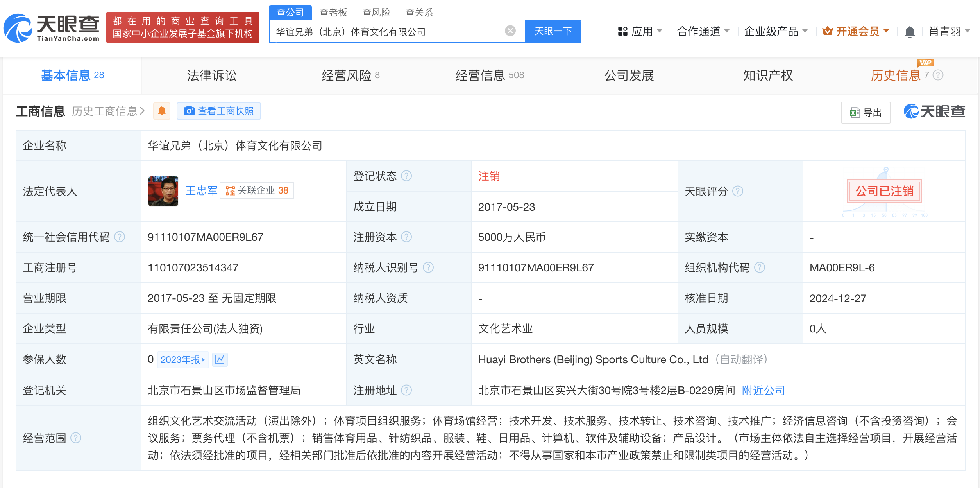980x488 pixels.
Task: Open the 应用 dropdown menu
Action: (x=640, y=31)
